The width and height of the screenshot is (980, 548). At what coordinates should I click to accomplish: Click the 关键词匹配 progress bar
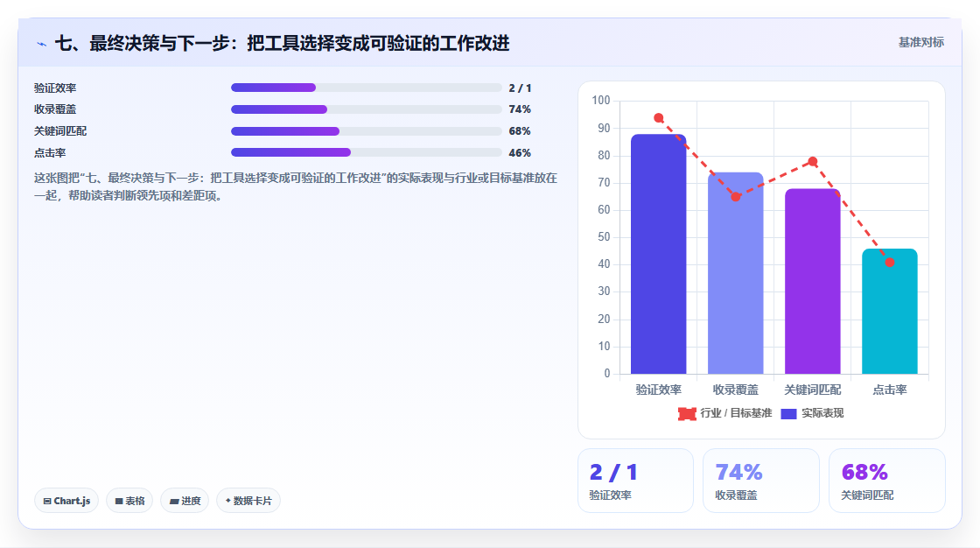367,131
